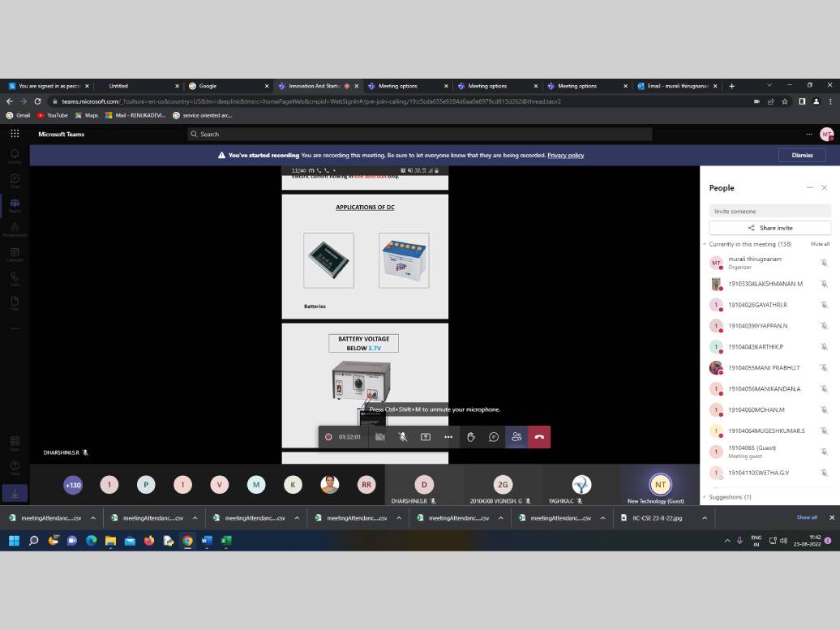
Task: Open Excel from the Windows taskbar
Action: coord(226,541)
